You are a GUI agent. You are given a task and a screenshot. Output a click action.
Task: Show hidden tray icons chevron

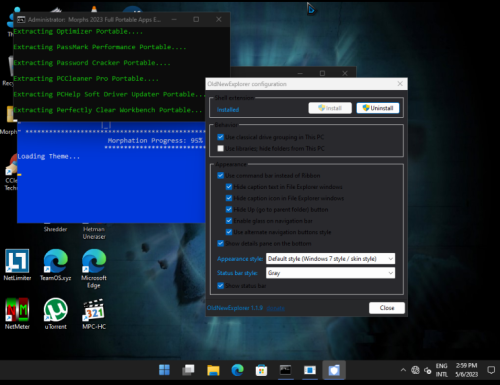(403, 370)
